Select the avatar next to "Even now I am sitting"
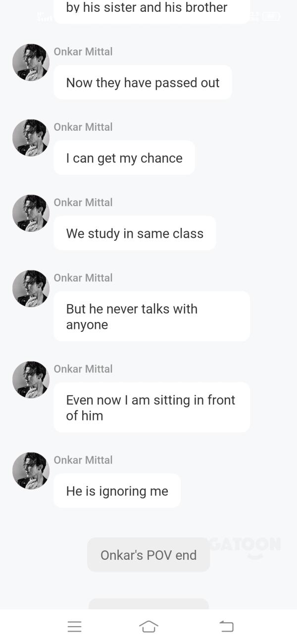The height and width of the screenshot is (644, 297). click(x=31, y=379)
